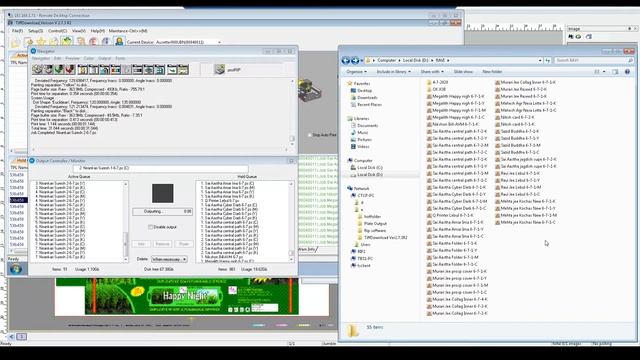Click the first disk icon in Navigator toolbar

(38, 69)
